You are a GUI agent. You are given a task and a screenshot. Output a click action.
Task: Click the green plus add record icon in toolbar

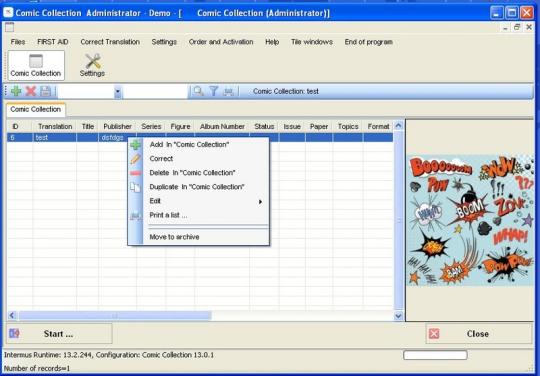[x=16, y=91]
